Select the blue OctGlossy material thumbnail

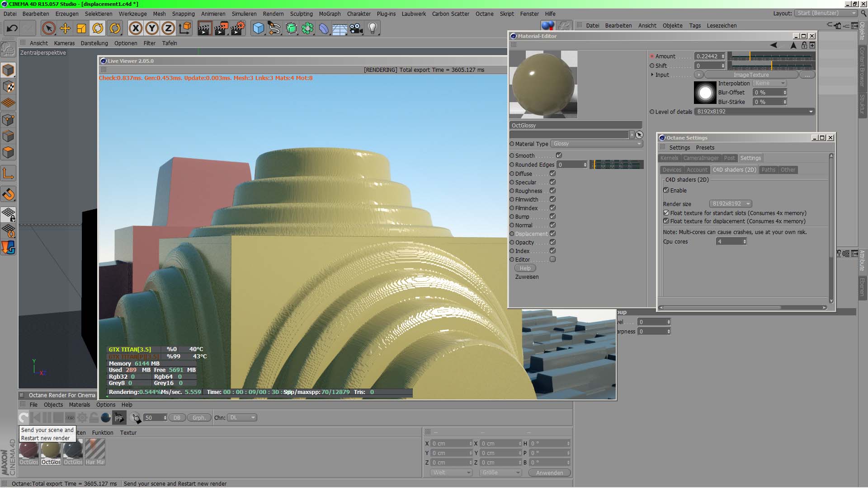[73, 450]
